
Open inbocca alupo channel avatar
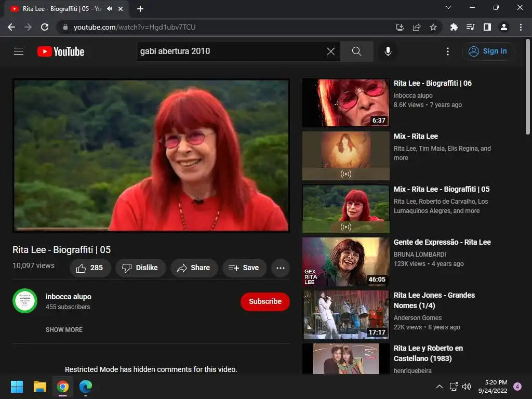click(x=25, y=301)
